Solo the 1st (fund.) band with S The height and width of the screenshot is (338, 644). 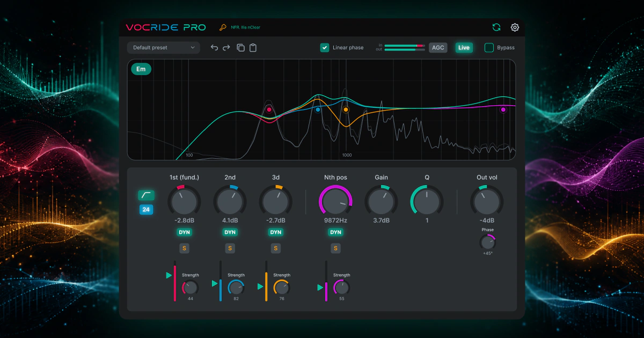pyautogui.click(x=184, y=248)
